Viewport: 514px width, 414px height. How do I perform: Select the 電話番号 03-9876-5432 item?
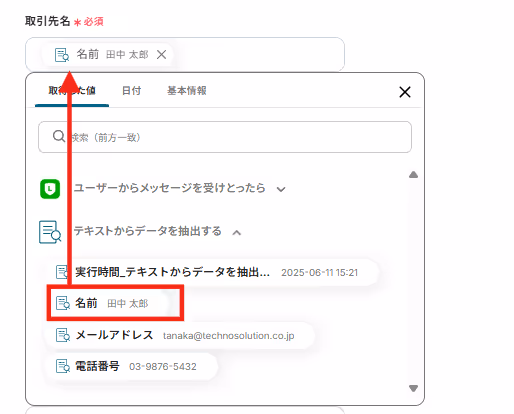[x=131, y=366]
